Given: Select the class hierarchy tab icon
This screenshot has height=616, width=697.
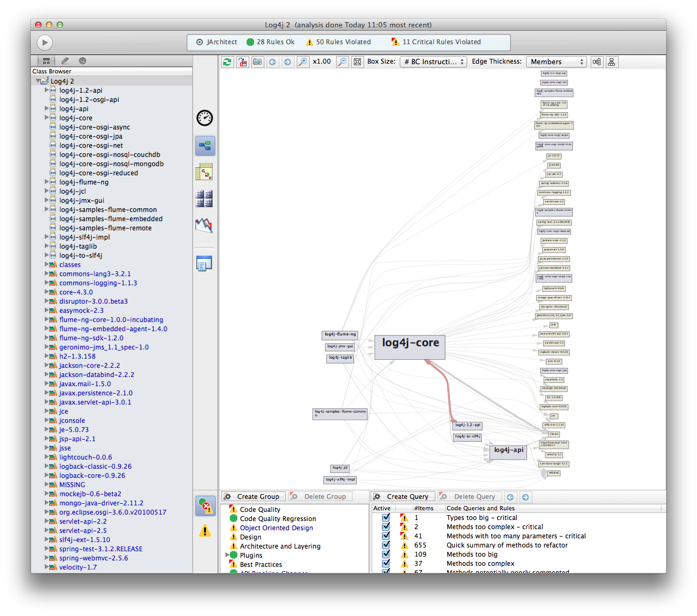Looking at the screenshot, I should [x=46, y=61].
